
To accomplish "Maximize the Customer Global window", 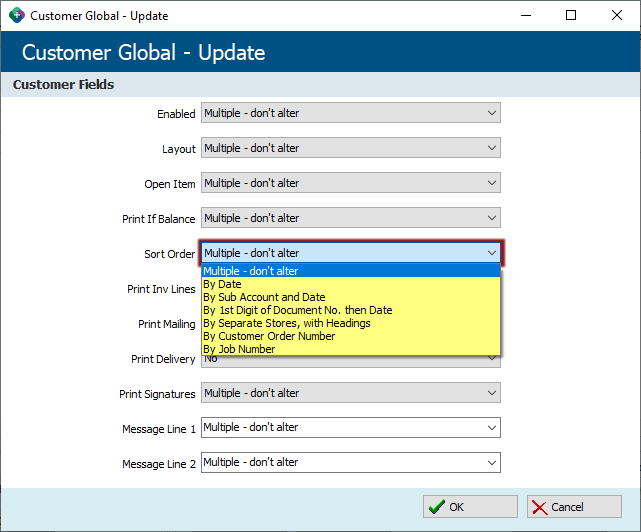I will click(571, 16).
